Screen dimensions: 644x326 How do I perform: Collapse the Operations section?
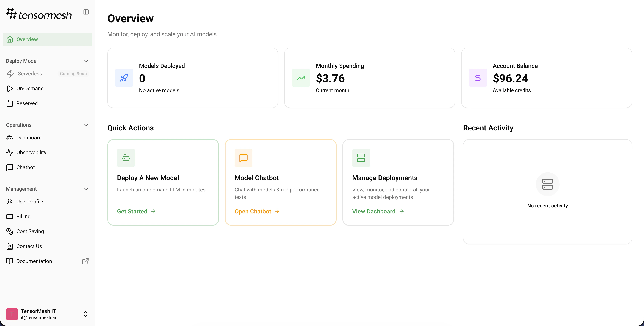(86, 125)
